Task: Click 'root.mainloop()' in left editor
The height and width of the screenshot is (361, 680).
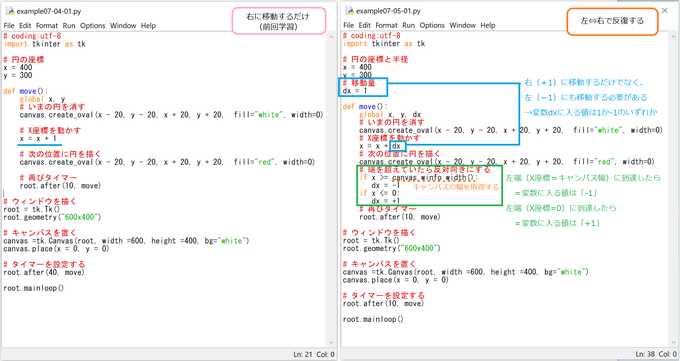Action: tap(33, 288)
